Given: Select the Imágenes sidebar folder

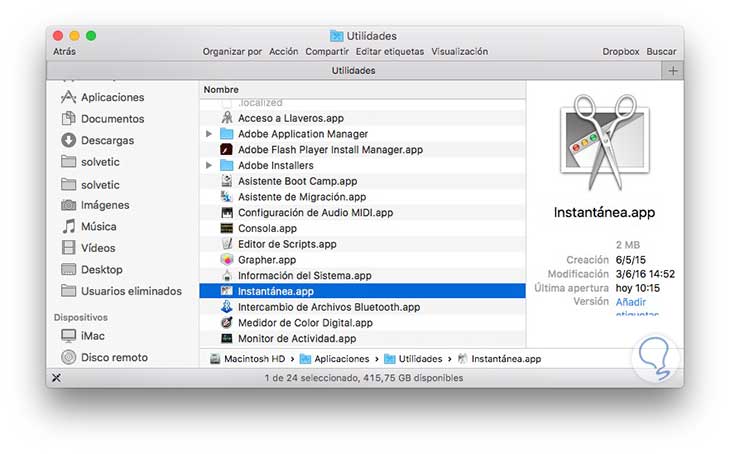Looking at the screenshot, I should pyautogui.click(x=95, y=205).
